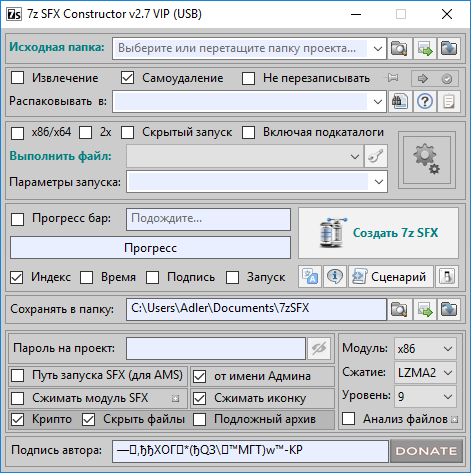Uncheck the от имени Админа checkbox
Image resolution: width=471 pixels, height=473 pixels.
click(x=199, y=376)
